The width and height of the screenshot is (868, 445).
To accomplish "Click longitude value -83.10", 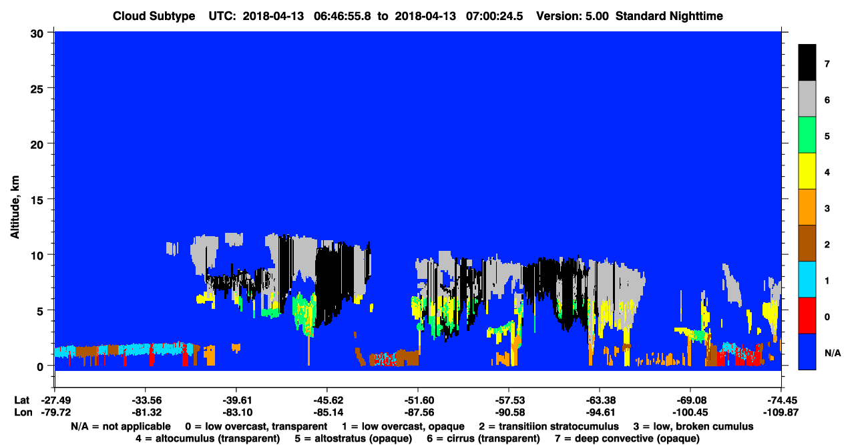I will [236, 412].
